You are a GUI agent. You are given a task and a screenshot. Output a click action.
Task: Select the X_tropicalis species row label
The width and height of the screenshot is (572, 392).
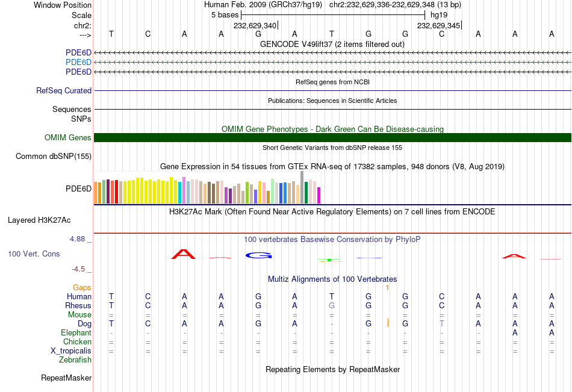pyautogui.click(x=71, y=351)
